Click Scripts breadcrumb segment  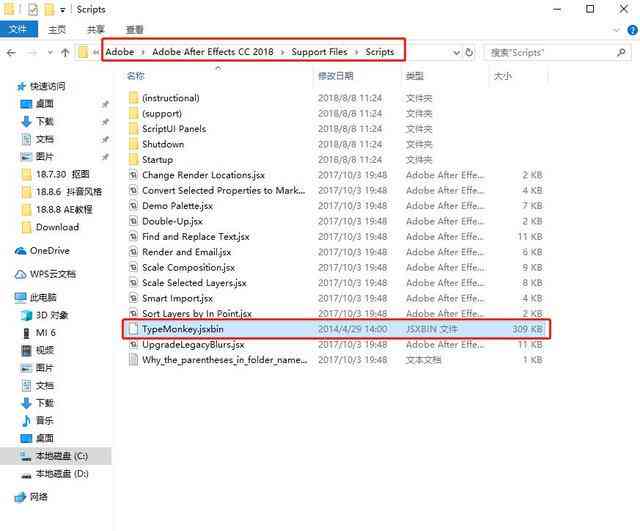[x=380, y=52]
